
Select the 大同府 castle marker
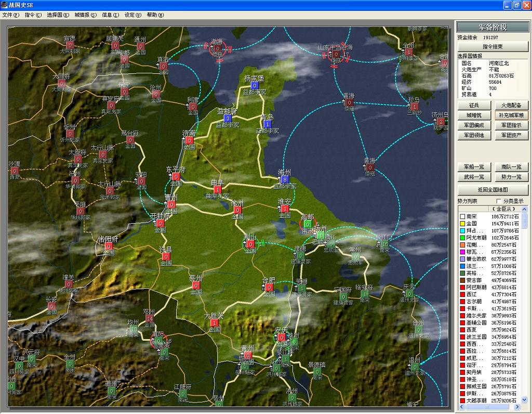(x=62, y=83)
